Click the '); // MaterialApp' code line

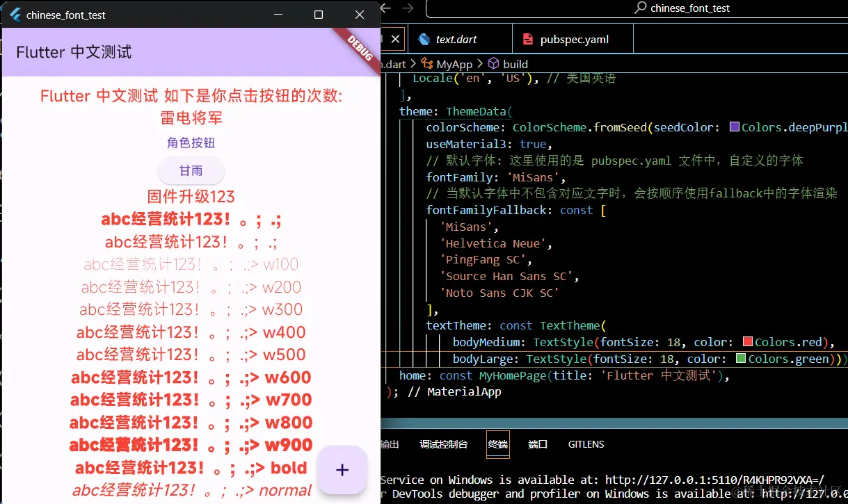(x=444, y=391)
